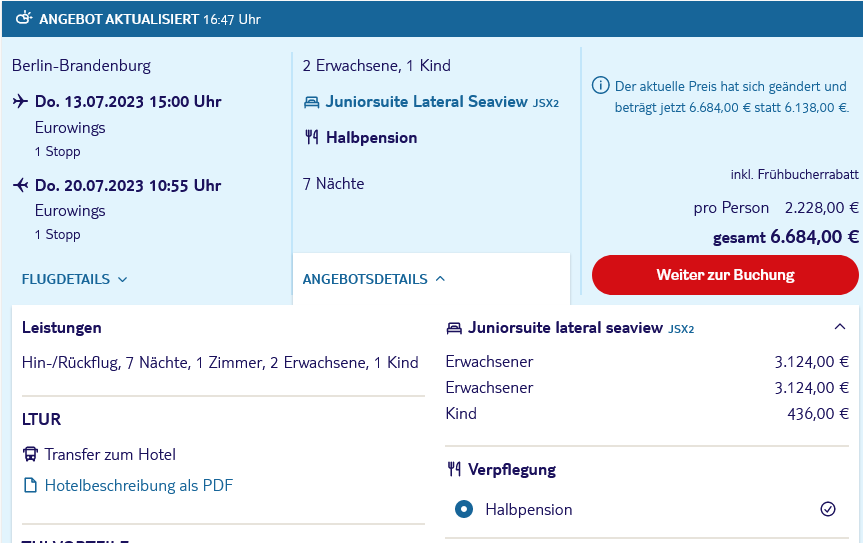Click the info icon beside price change notice
The height and width of the screenshot is (543, 863).
600,85
